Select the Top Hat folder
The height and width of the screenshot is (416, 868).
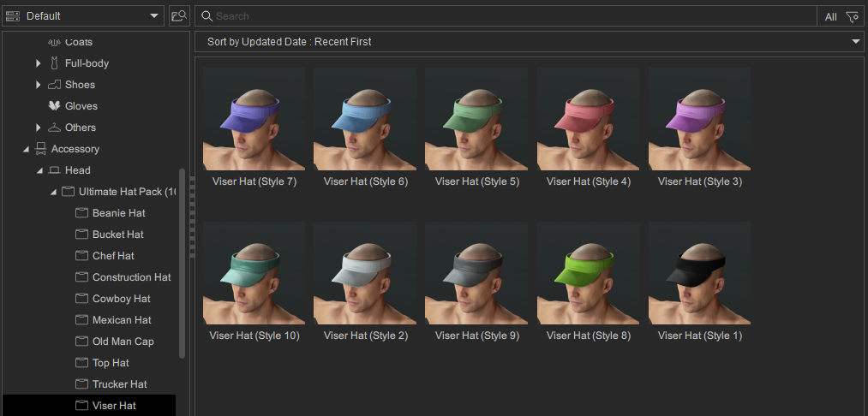pos(111,363)
